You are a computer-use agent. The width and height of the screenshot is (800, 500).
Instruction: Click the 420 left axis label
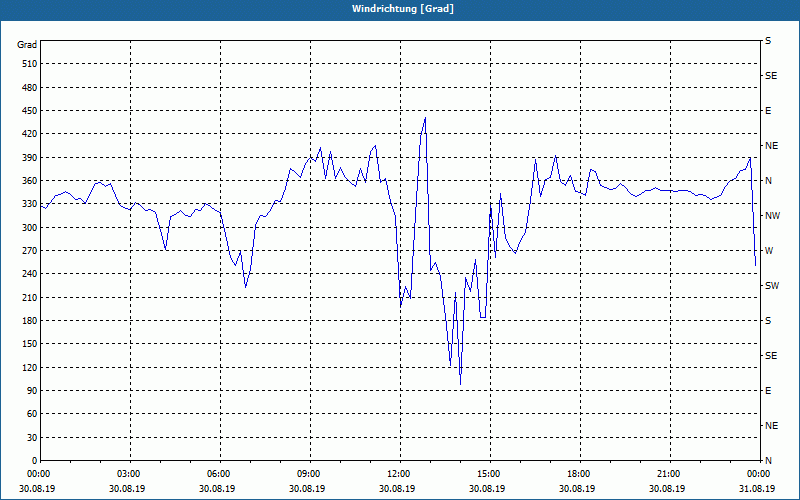29,134
